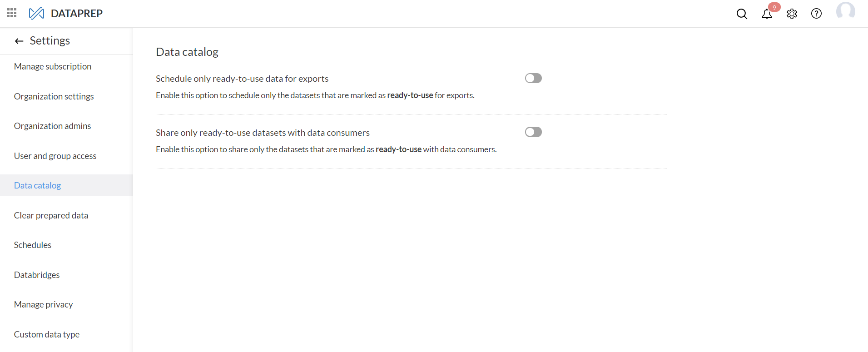
Task: Open Clear prepared data section
Action: click(x=51, y=215)
